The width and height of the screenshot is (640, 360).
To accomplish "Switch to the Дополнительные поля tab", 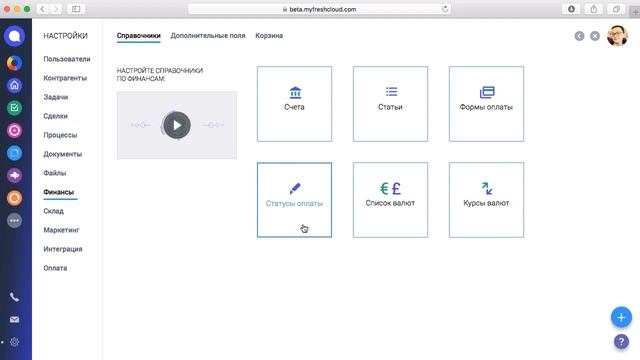I will (208, 36).
